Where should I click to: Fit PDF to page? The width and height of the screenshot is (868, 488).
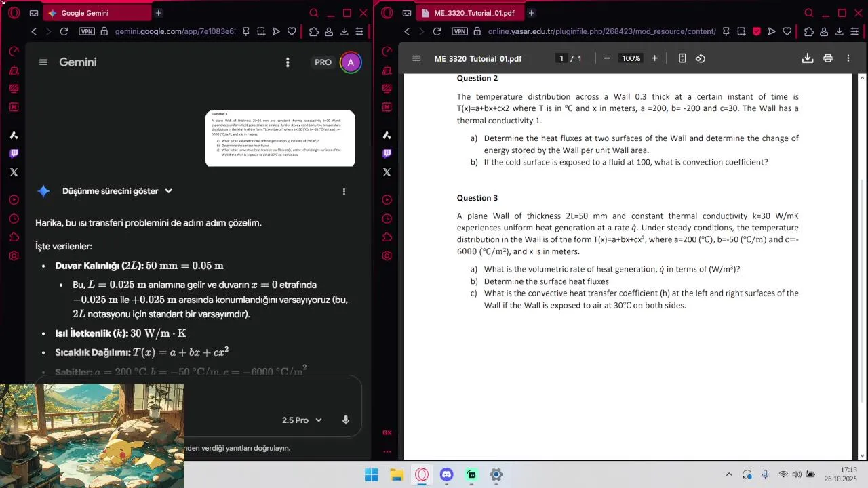point(682,58)
